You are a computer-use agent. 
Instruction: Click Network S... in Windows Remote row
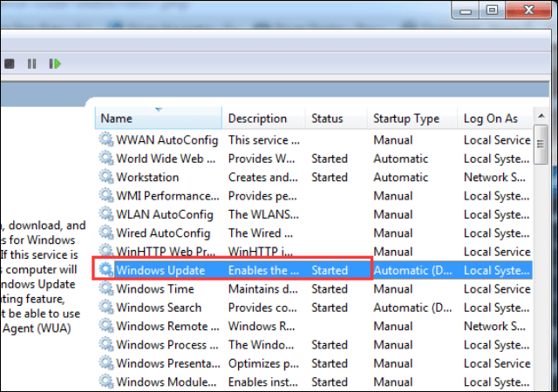pyautogui.click(x=494, y=326)
